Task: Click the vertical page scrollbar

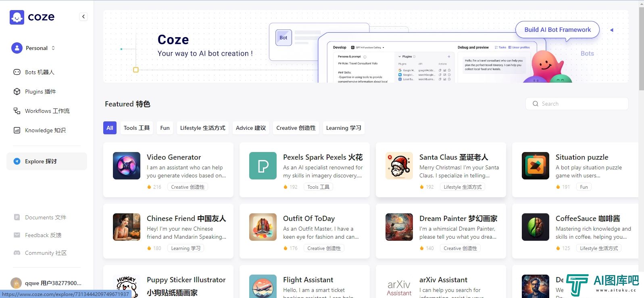Action: coord(641,48)
